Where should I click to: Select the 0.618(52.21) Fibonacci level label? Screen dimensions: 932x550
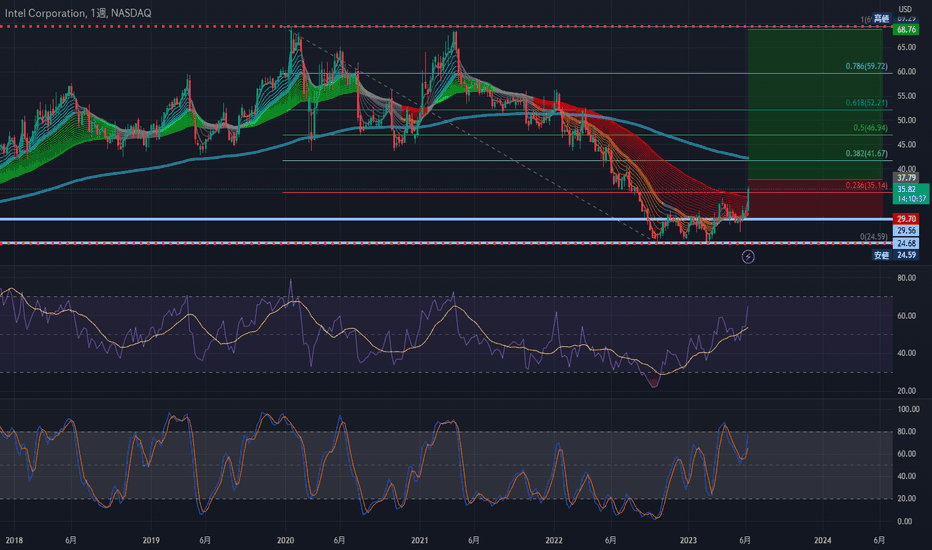[867, 103]
